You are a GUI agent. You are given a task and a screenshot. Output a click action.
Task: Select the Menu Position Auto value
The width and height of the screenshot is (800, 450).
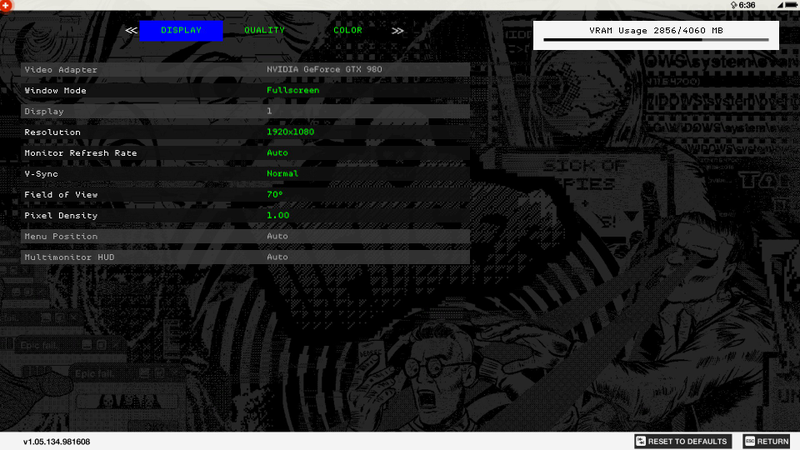click(x=277, y=236)
